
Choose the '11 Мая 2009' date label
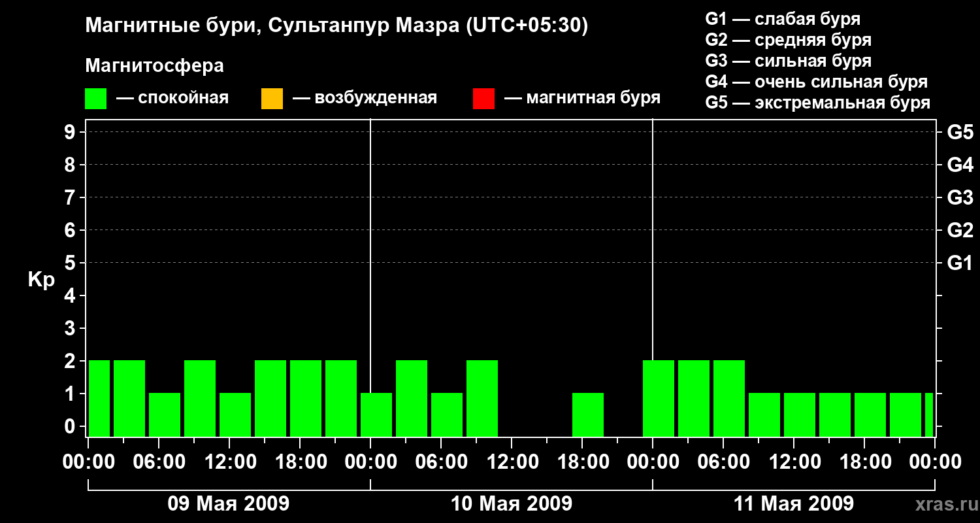(x=793, y=503)
